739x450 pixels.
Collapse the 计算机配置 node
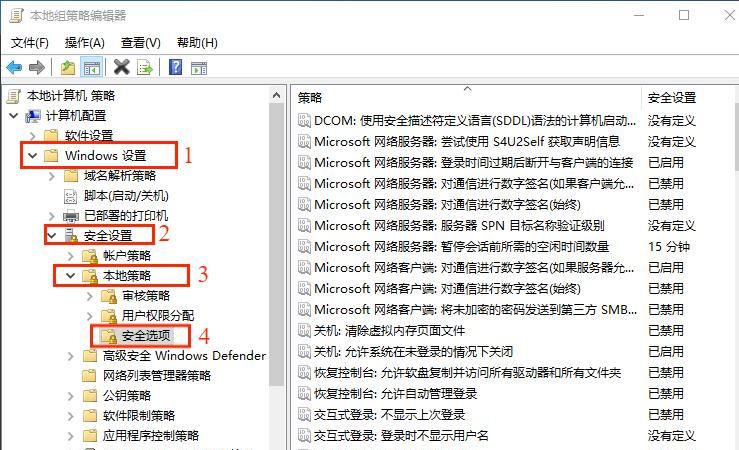14,115
